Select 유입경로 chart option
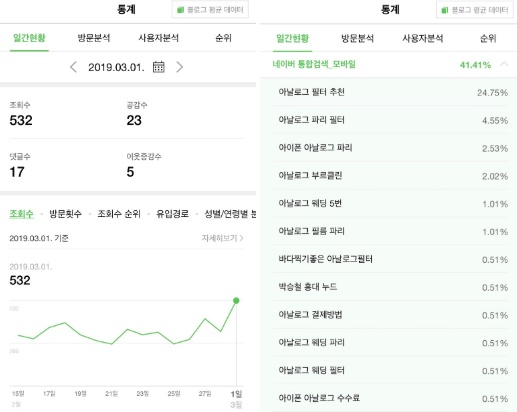 [x=172, y=214]
